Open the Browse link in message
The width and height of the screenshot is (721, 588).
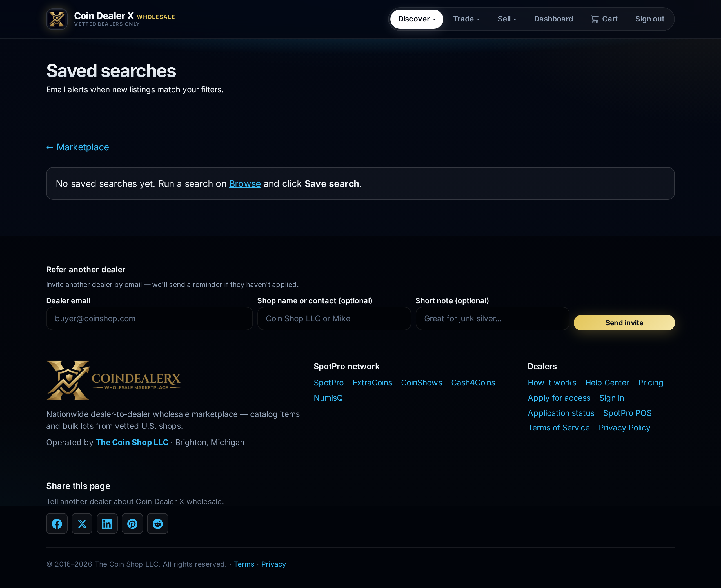pyautogui.click(x=245, y=184)
